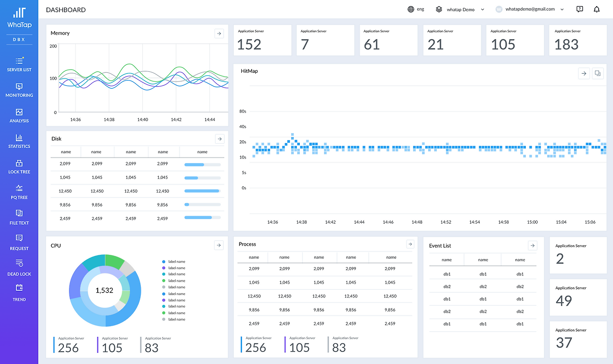Open the Memory panel detail arrow

click(219, 34)
